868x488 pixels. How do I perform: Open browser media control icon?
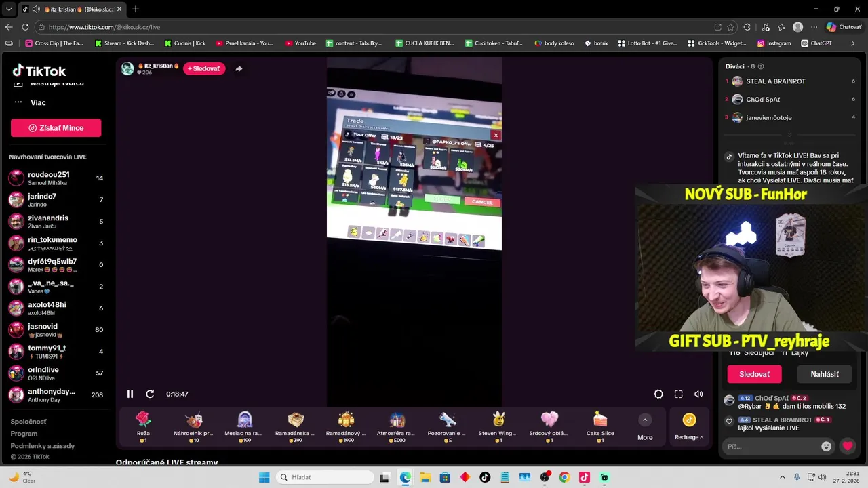766,27
